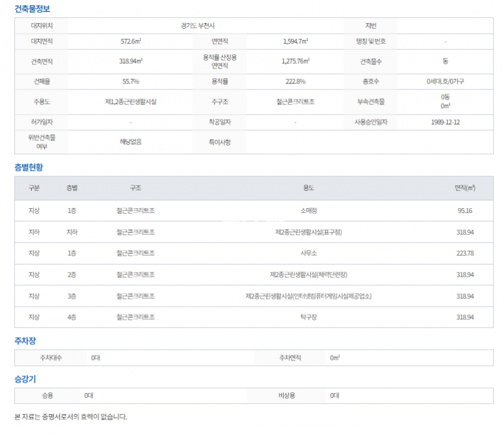This screenshot has height=435, width=504.
Task: Select the 건폐율 value 55.7%
Action: (131, 81)
